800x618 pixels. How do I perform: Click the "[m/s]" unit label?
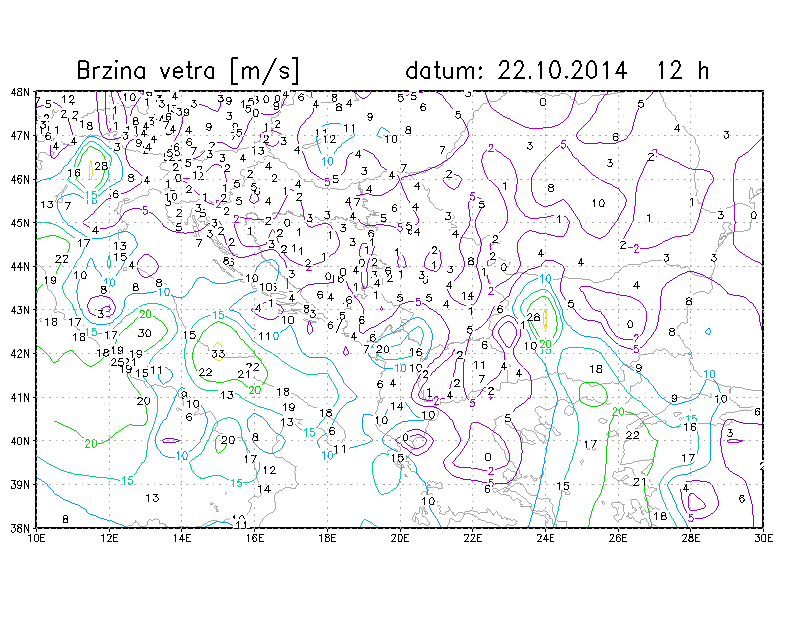(x=264, y=70)
